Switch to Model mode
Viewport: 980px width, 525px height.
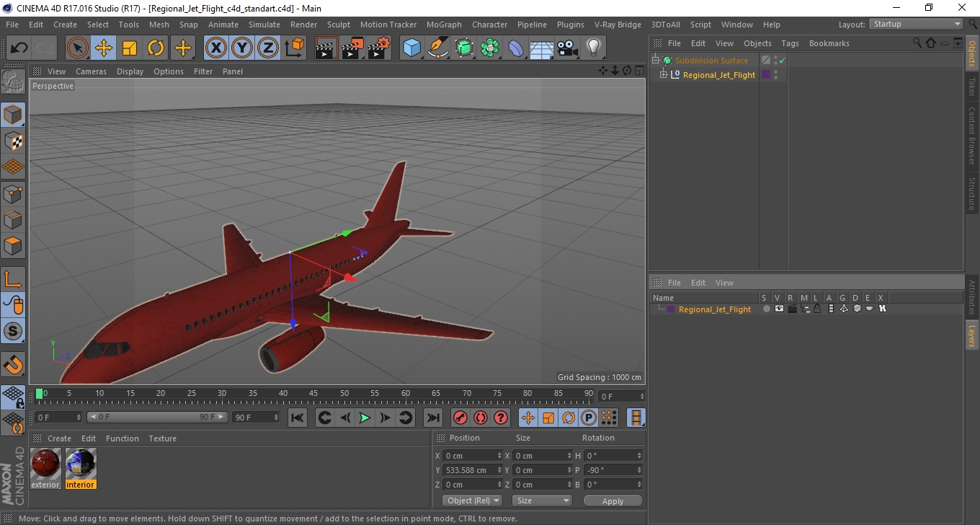click(x=13, y=115)
